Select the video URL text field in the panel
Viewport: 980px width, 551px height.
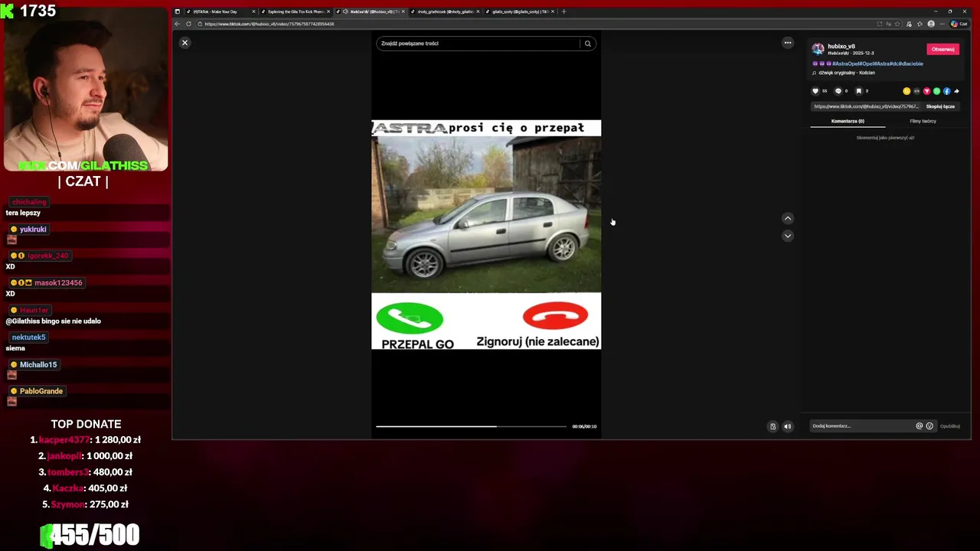(x=866, y=106)
